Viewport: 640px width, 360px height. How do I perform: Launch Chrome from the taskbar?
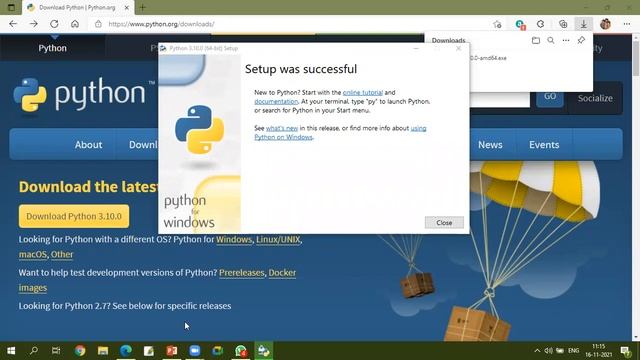click(80, 351)
